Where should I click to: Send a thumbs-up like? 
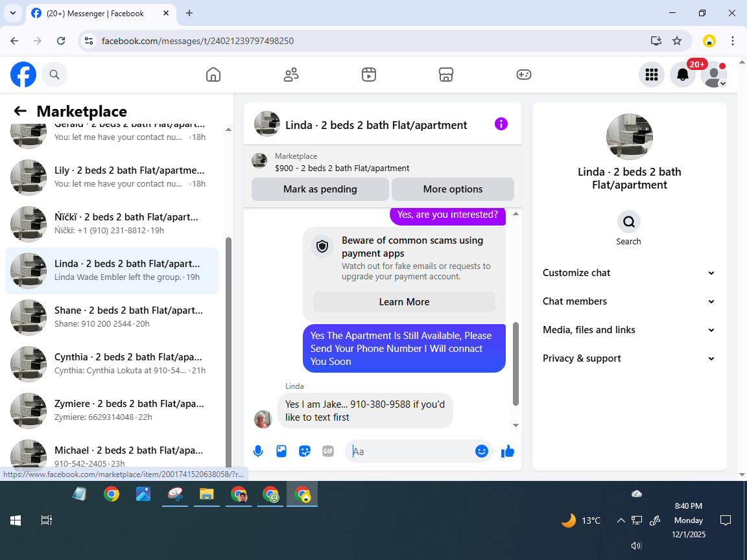pos(507,451)
